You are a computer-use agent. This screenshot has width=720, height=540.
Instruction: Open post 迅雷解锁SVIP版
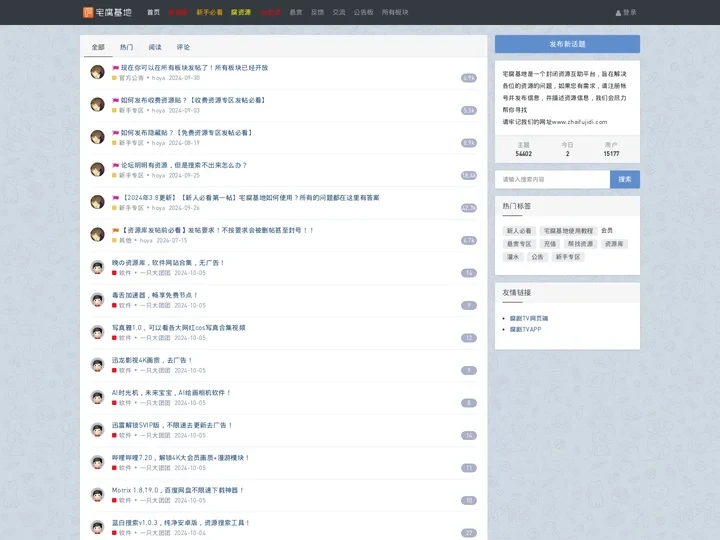pos(172,425)
